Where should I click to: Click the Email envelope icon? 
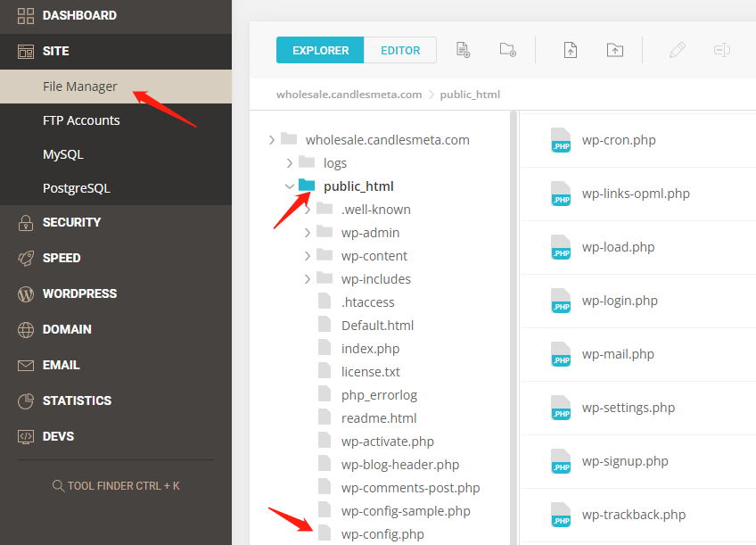click(26, 366)
